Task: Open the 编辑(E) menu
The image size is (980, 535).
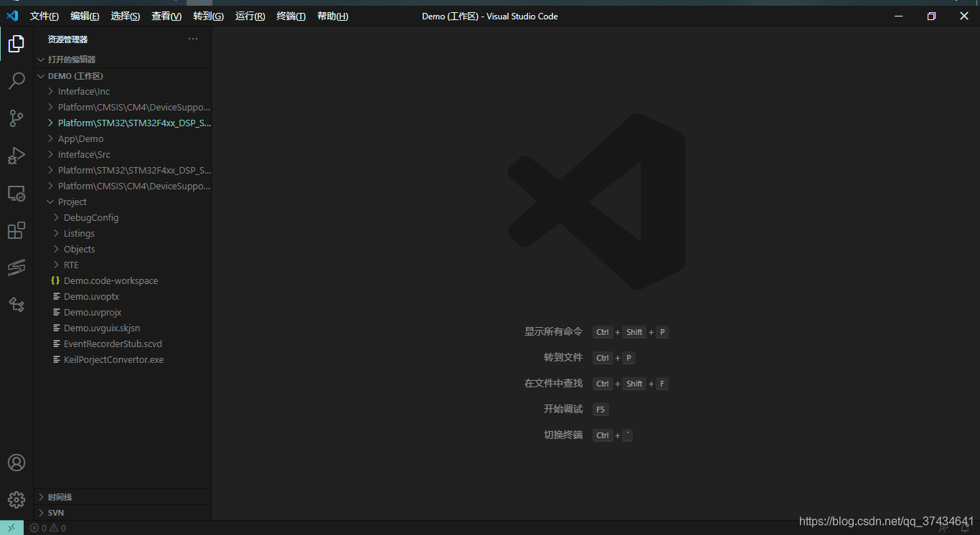Action: point(85,16)
